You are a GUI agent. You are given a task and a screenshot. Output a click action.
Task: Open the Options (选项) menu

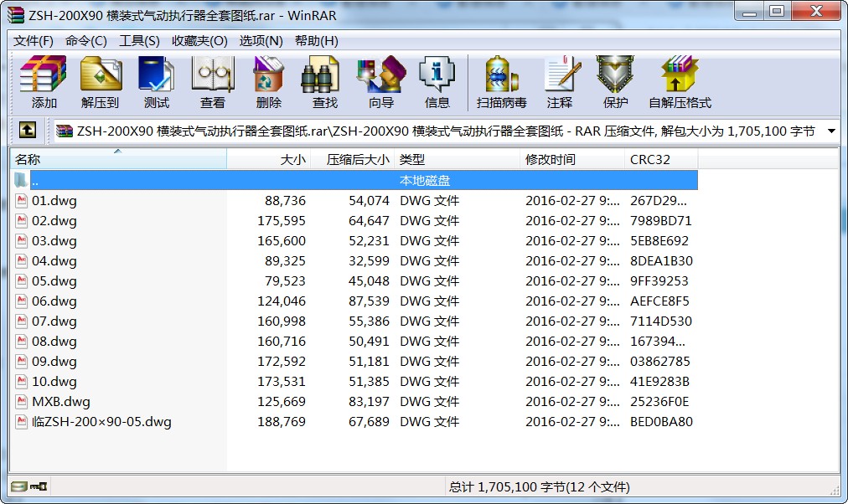click(261, 41)
